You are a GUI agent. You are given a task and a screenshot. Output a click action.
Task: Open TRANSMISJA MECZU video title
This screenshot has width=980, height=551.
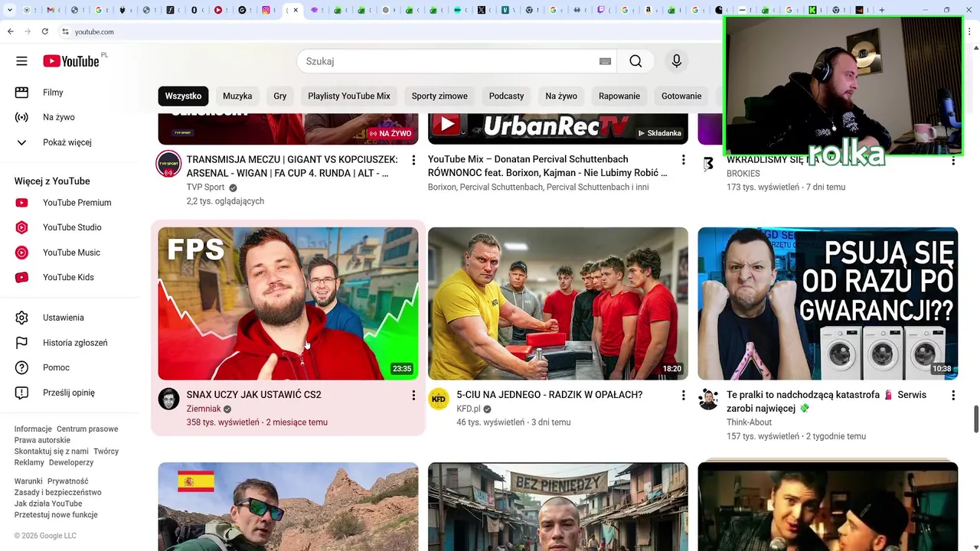pyautogui.click(x=292, y=166)
